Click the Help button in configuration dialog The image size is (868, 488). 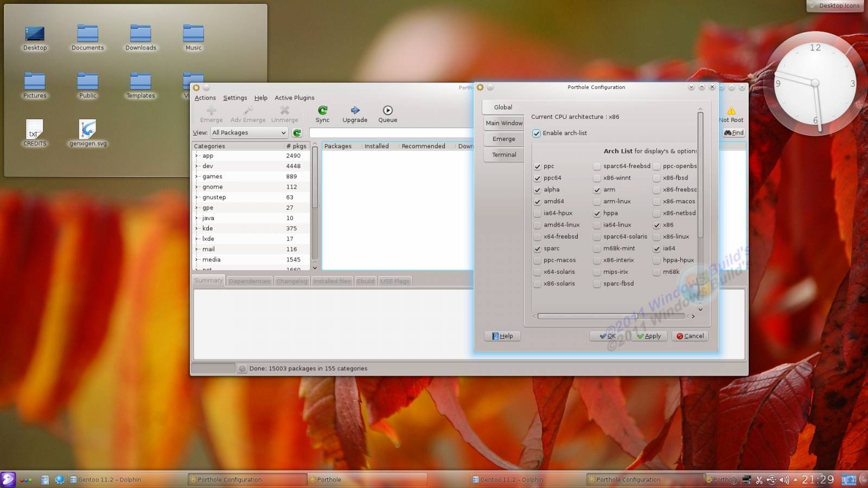point(502,336)
